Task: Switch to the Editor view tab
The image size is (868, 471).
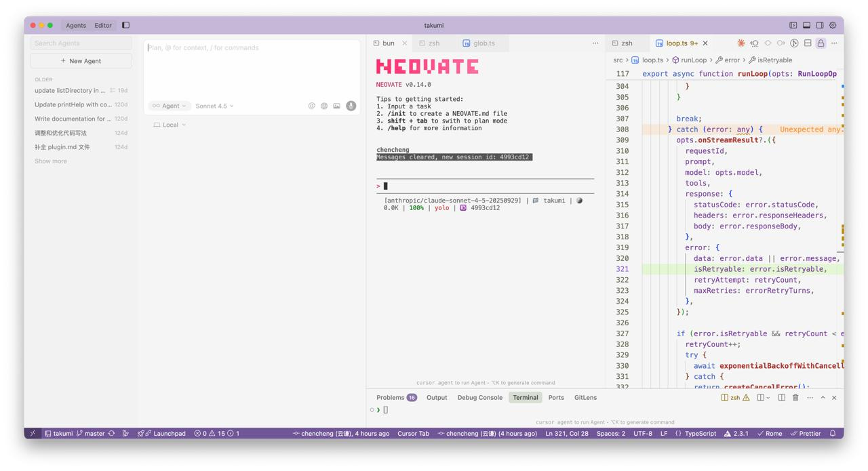Action: (103, 25)
